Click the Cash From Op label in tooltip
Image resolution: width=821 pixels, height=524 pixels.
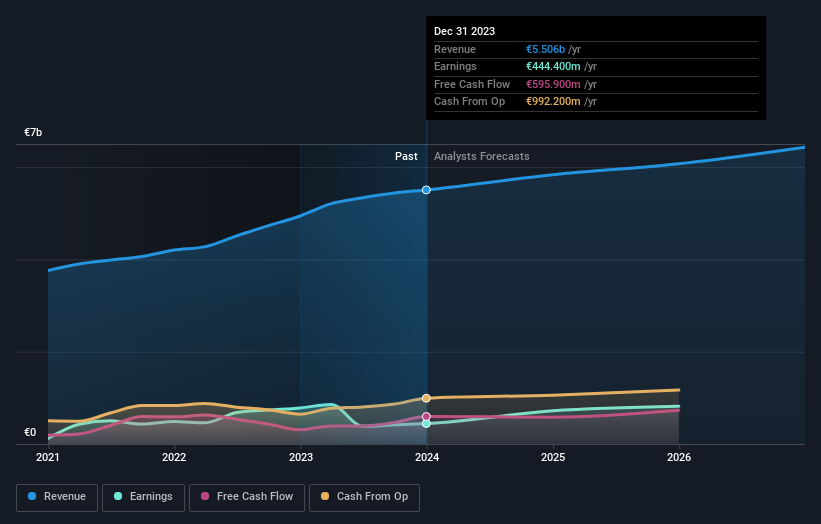point(470,102)
